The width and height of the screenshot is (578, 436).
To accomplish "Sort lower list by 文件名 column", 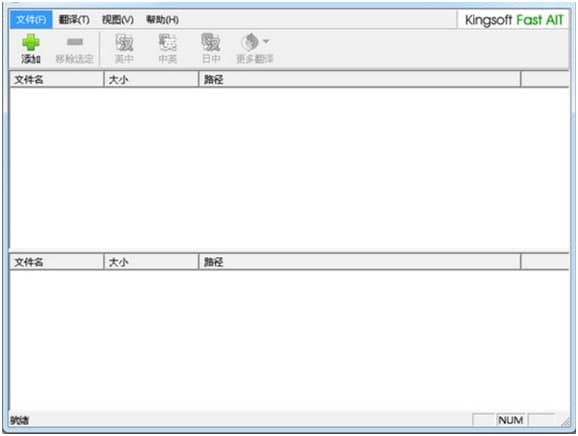I will click(x=56, y=262).
